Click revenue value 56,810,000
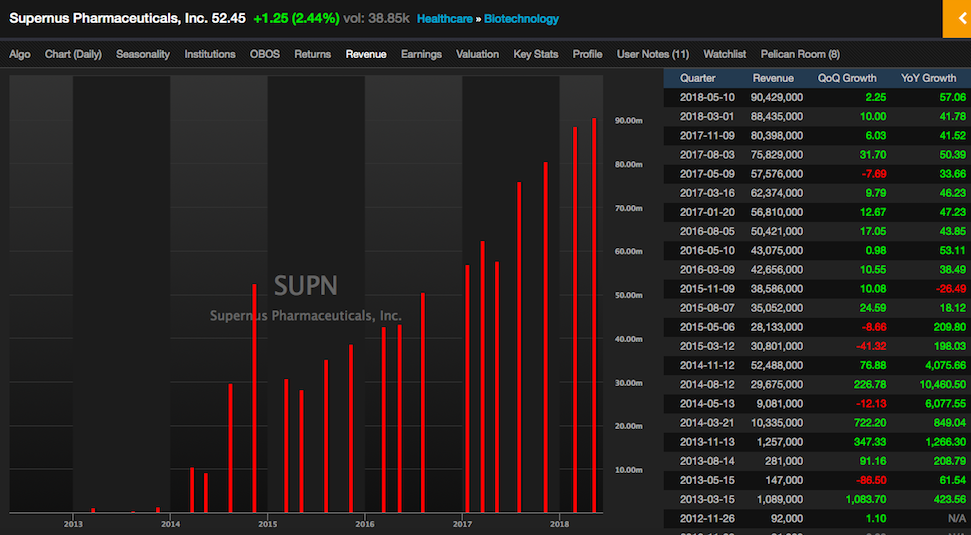This screenshot has height=535, width=971. 777,212
